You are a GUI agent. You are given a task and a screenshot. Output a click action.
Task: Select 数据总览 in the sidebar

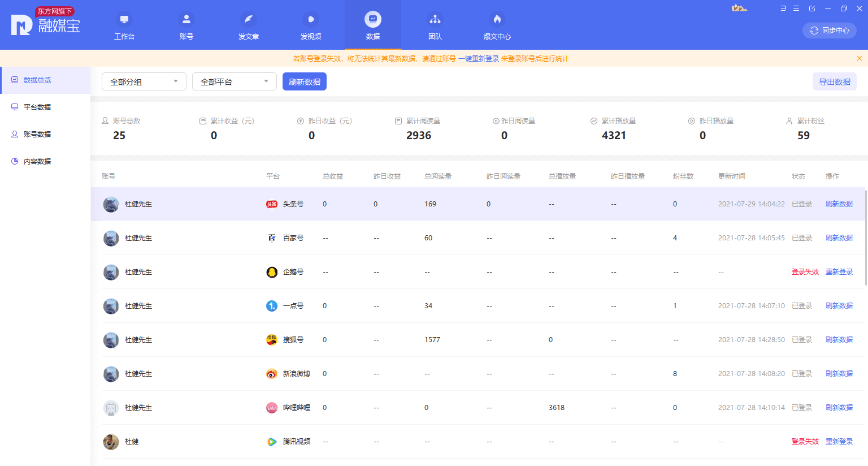(x=45, y=80)
